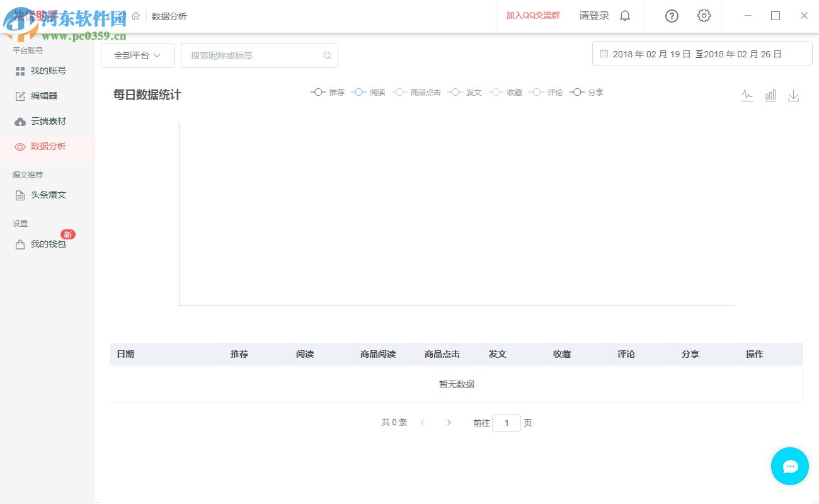This screenshot has height=504, width=819.
Task: Select 数据分析 in the top bar
Action: click(169, 16)
